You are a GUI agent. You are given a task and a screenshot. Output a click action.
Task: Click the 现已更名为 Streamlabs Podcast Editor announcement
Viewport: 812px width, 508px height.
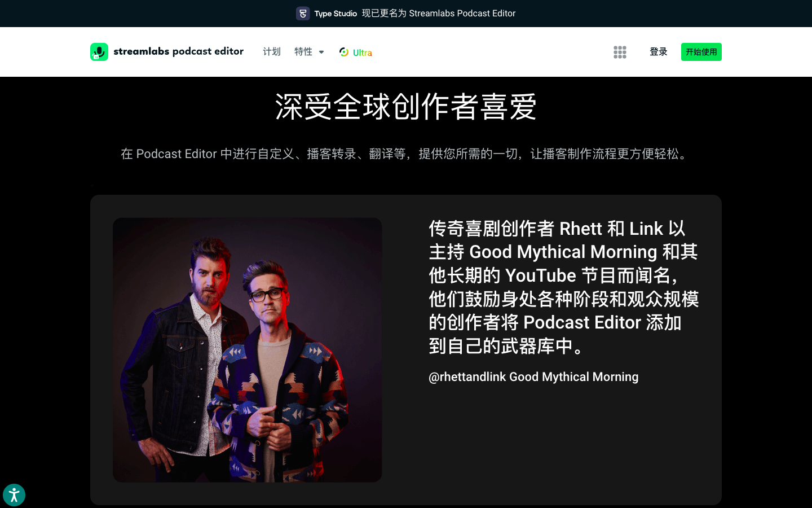tap(439, 14)
